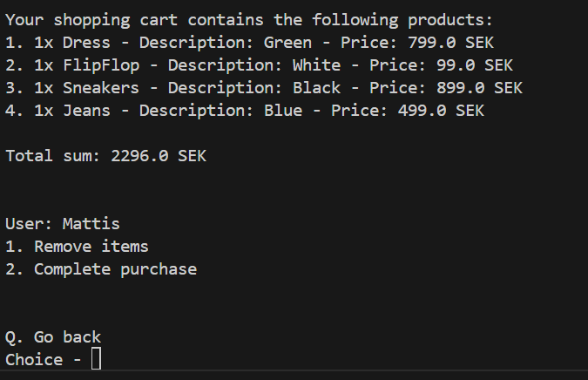Select the 'Complete purchase' menu option
Image resolution: width=588 pixels, height=380 pixels.
[101, 269]
